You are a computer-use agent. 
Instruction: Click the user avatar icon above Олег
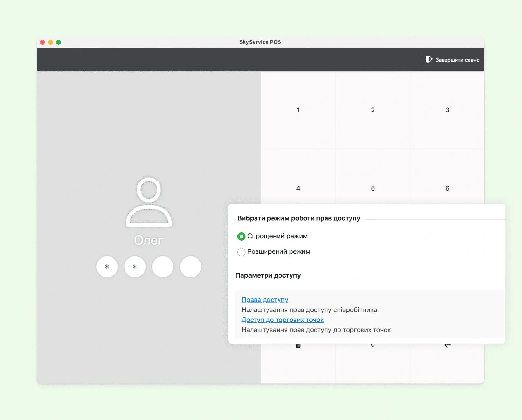pos(149,201)
